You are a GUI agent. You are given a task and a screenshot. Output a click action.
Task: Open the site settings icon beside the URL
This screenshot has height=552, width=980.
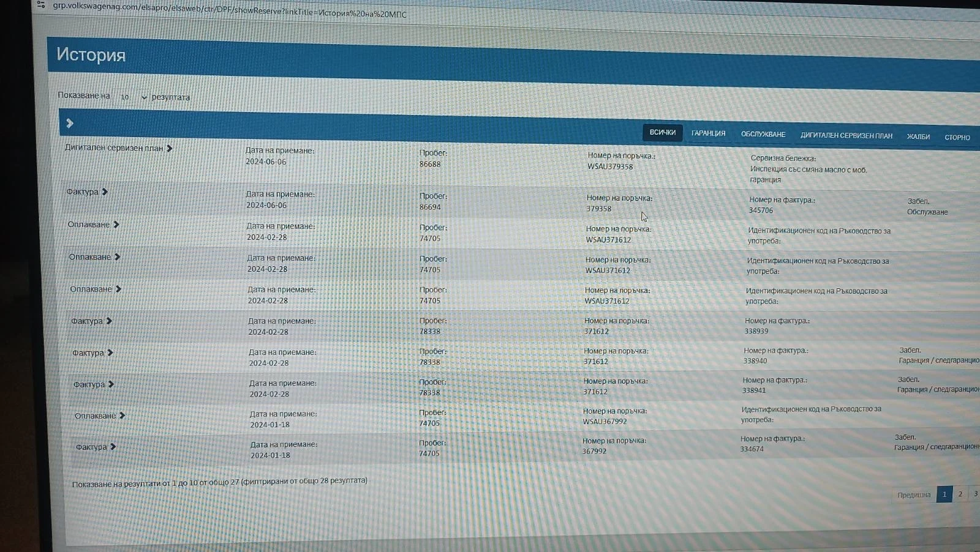pos(41,4)
